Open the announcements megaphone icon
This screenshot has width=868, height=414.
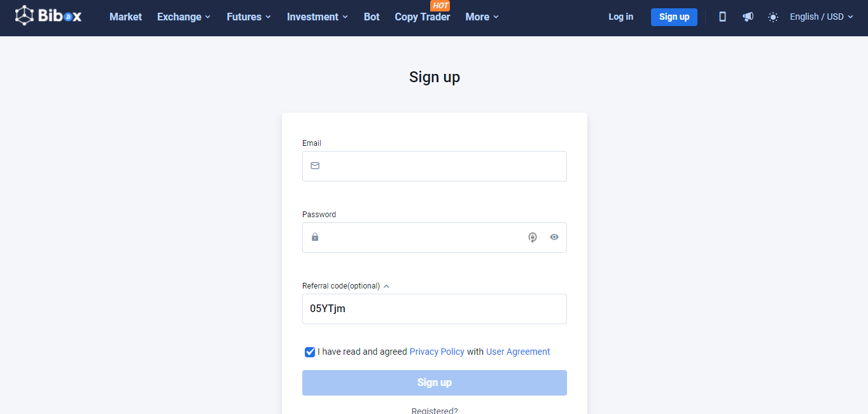pyautogui.click(x=748, y=17)
